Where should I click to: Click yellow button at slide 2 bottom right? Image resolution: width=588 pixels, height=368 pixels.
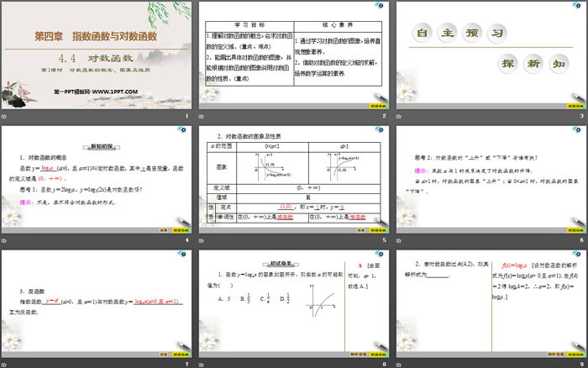(x=378, y=107)
